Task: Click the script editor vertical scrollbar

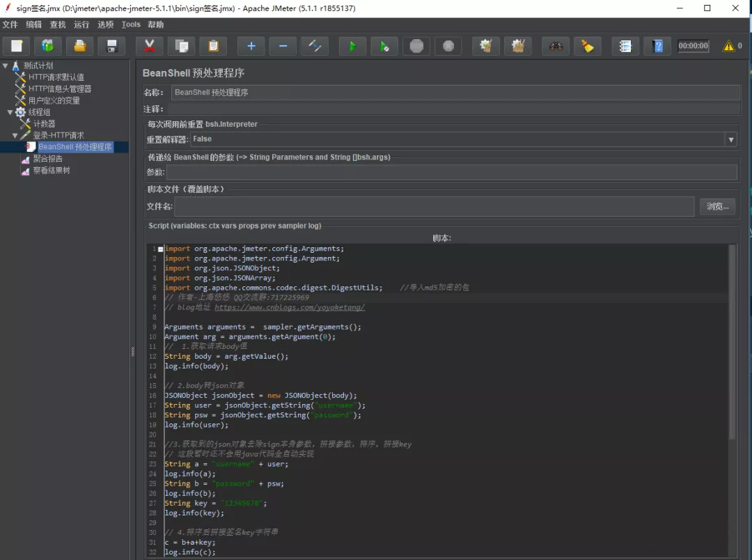Action: point(732,342)
